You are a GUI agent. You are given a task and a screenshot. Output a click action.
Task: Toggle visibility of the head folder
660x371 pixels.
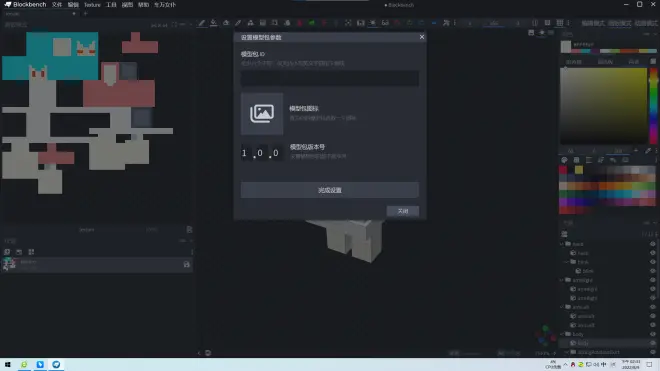[652, 244]
